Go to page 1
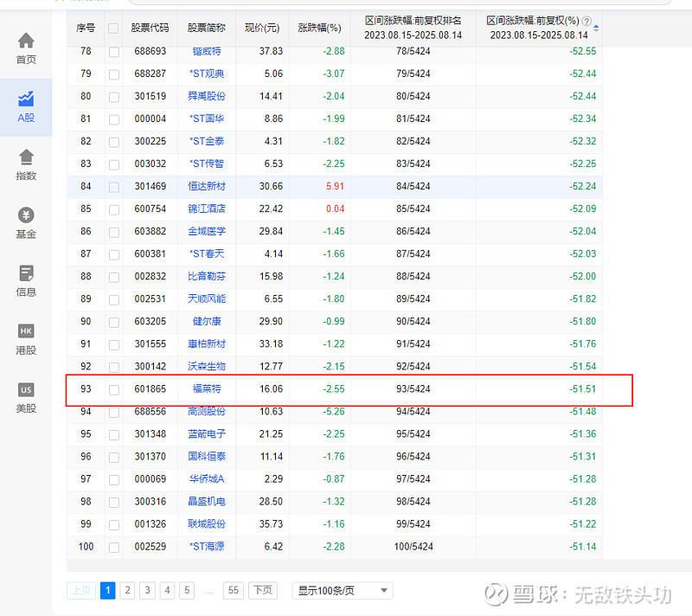This screenshot has width=692, height=616. click(107, 590)
